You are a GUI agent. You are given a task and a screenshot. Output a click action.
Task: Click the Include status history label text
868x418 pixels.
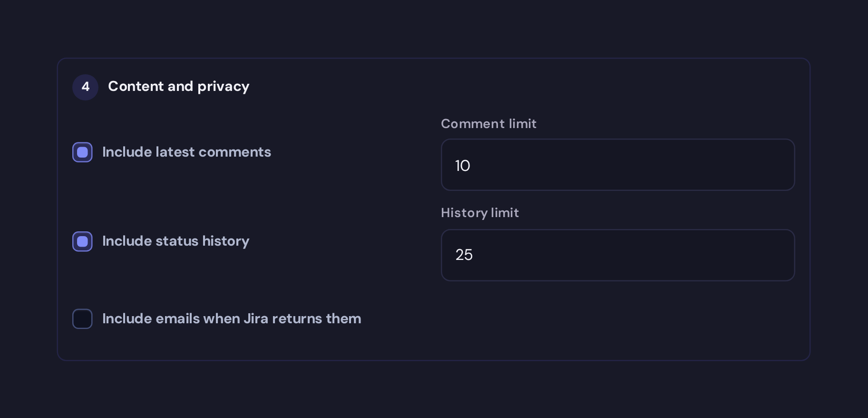(176, 241)
